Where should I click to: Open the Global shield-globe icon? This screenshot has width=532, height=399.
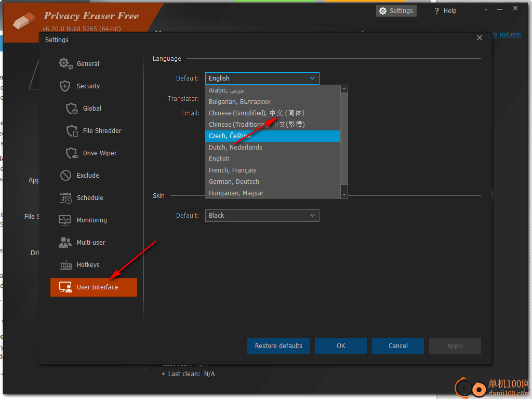click(72, 109)
